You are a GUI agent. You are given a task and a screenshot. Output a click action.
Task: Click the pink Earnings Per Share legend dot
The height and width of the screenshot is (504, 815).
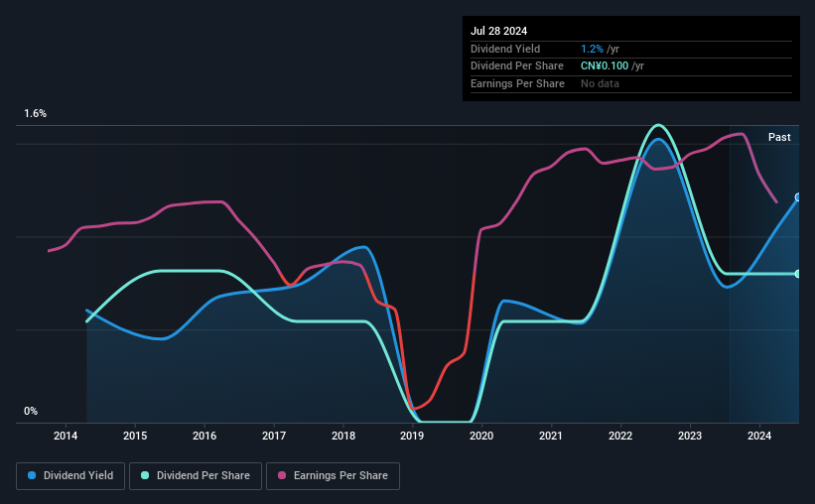click(282, 475)
